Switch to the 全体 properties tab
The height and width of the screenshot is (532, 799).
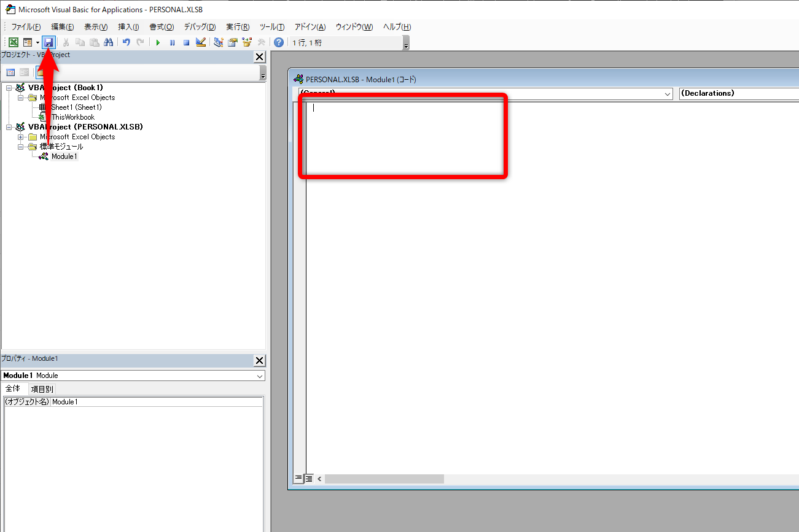pyautogui.click(x=13, y=388)
